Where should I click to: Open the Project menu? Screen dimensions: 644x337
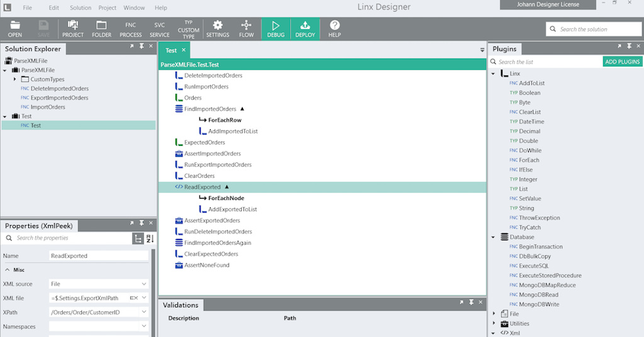click(x=108, y=8)
